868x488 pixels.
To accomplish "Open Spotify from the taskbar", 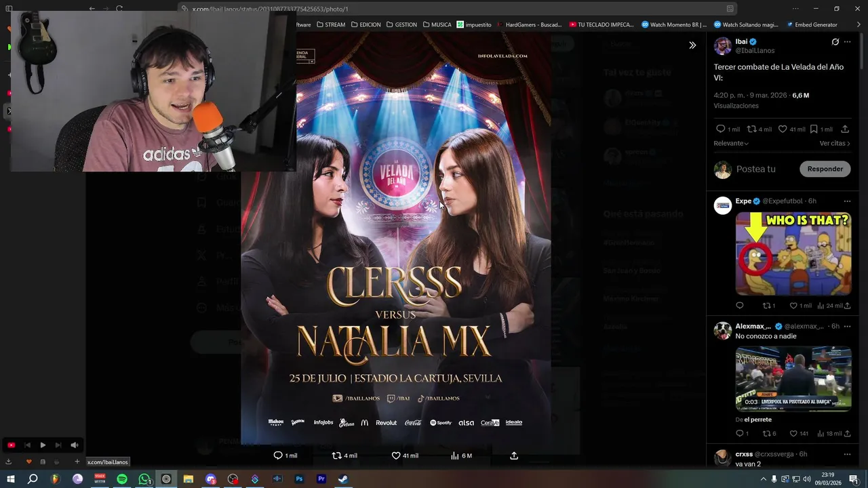I will [122, 479].
